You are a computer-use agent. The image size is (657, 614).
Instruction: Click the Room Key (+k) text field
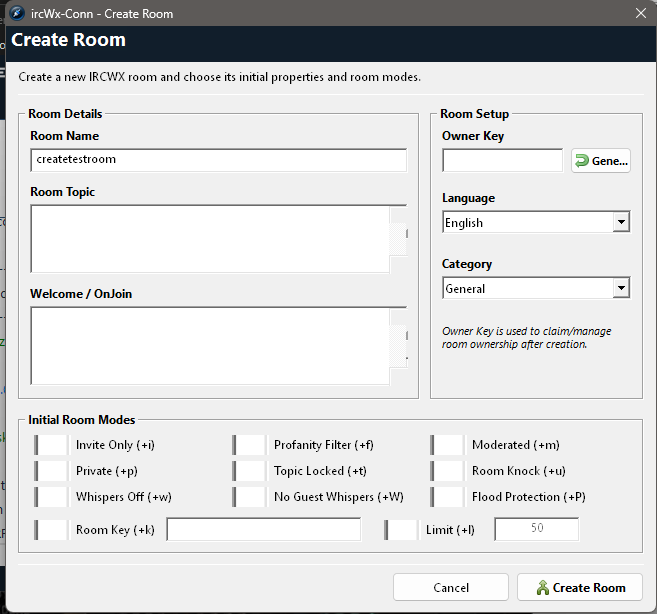(x=264, y=529)
